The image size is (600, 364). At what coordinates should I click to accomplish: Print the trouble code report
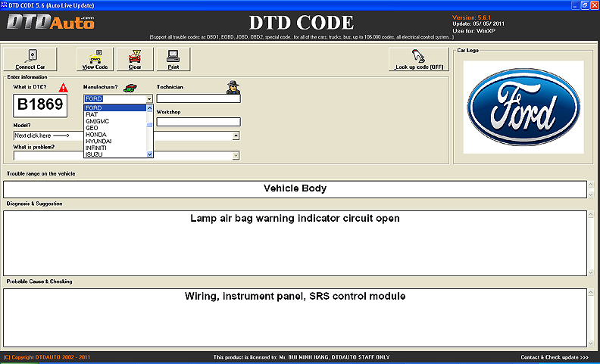point(173,59)
